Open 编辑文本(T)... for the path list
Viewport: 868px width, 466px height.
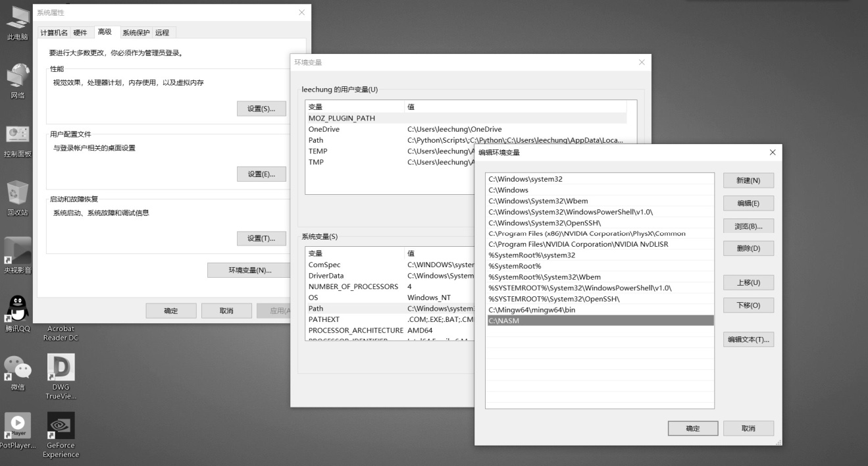click(748, 340)
